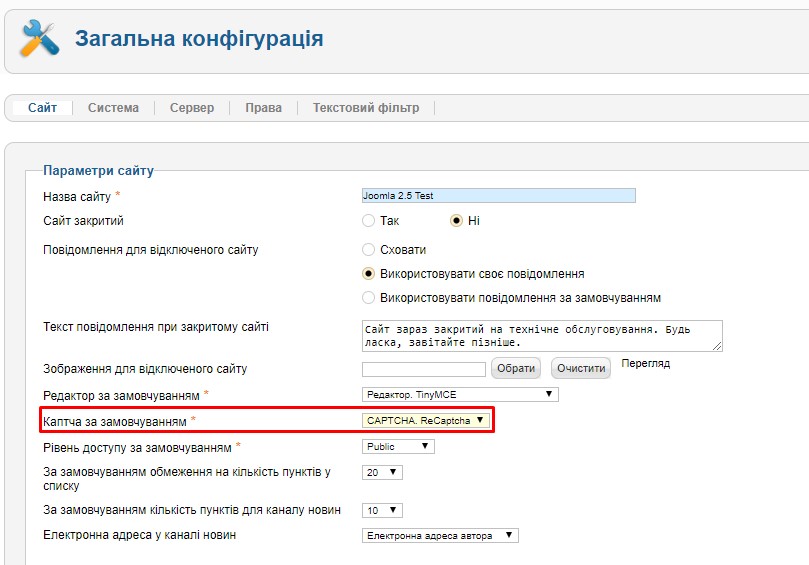Click the Очистити button
This screenshot has height=565, width=809.
tap(581, 368)
